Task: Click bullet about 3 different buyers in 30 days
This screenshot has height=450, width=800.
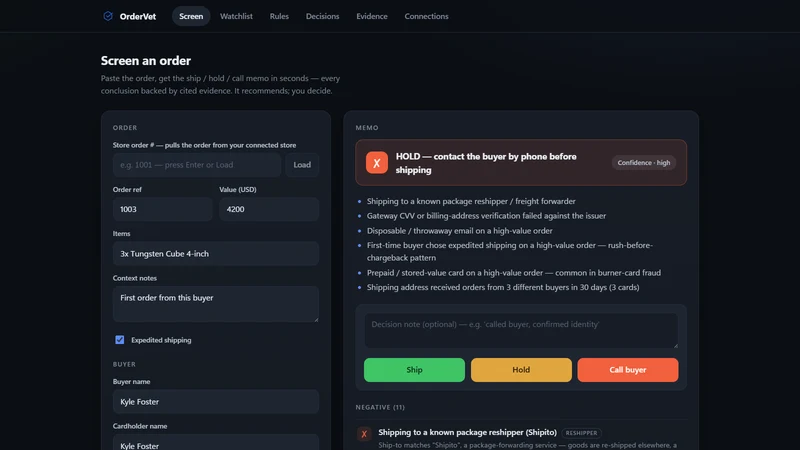Action: (x=503, y=287)
